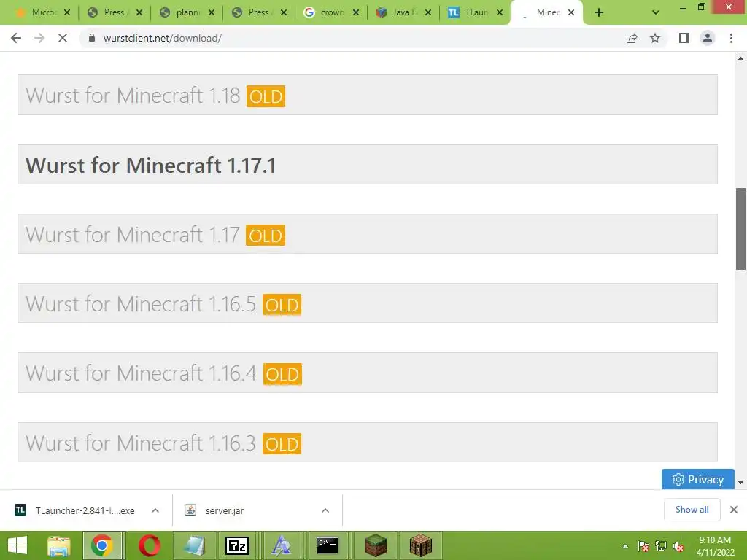Click the taskbar clock showing 9:10 AM
Viewport: 747px width, 560px height.
pos(715,546)
